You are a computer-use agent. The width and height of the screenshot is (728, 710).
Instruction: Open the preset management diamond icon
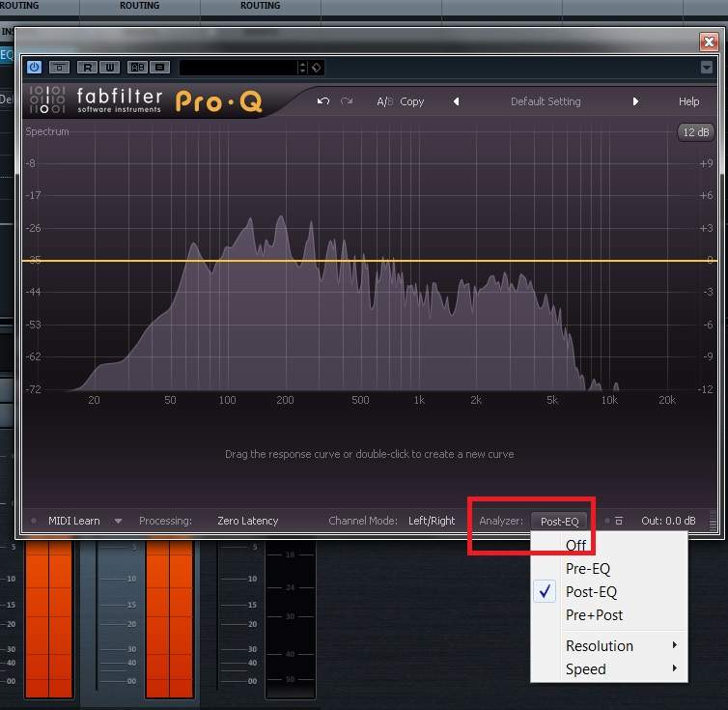tap(317, 68)
